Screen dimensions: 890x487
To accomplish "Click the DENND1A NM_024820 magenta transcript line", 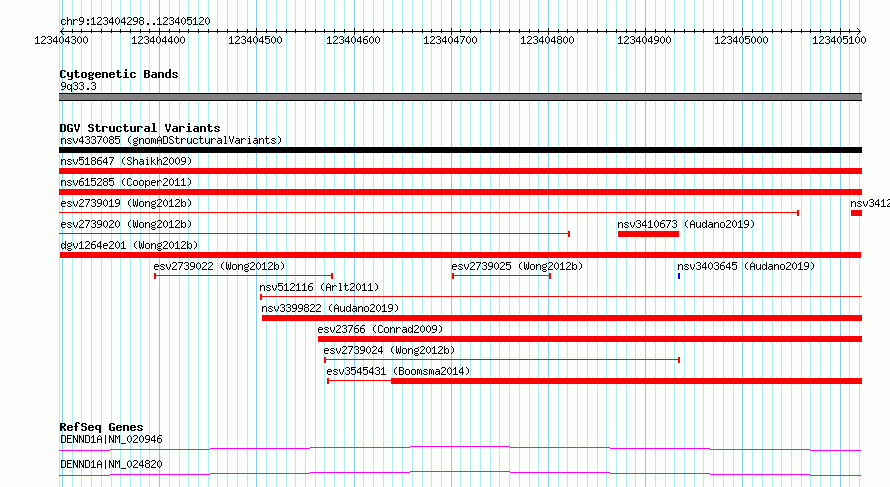I will 460,473.
